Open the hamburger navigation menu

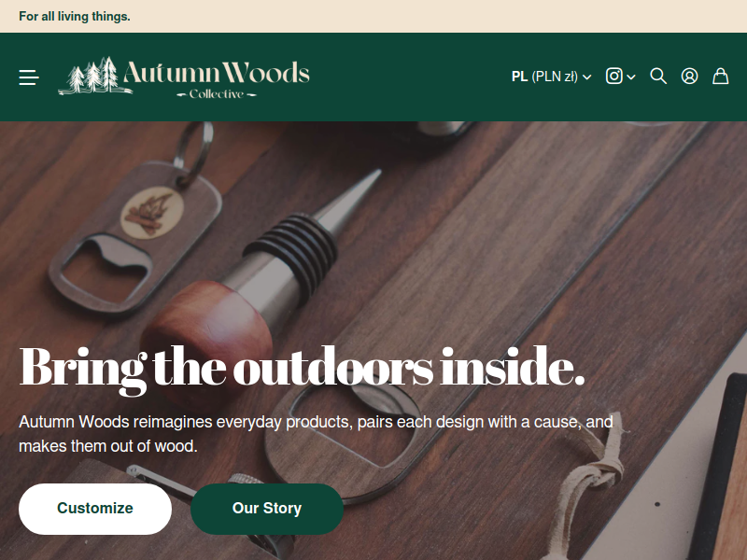[29, 77]
